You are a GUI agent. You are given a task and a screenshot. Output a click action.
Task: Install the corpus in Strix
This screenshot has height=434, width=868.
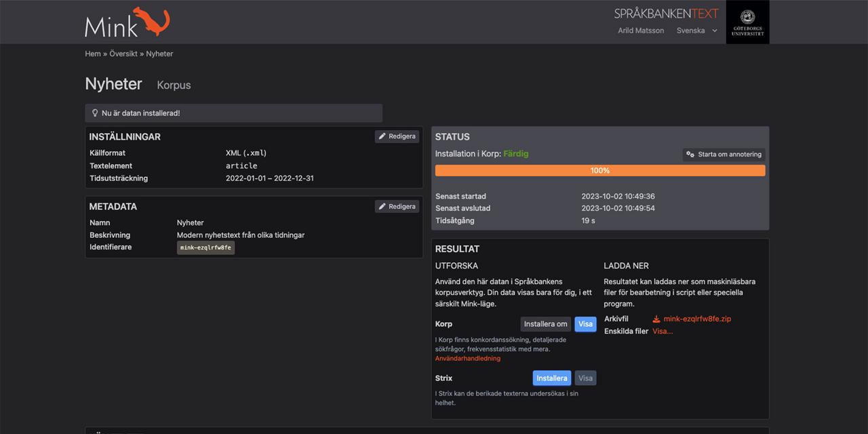tap(551, 378)
